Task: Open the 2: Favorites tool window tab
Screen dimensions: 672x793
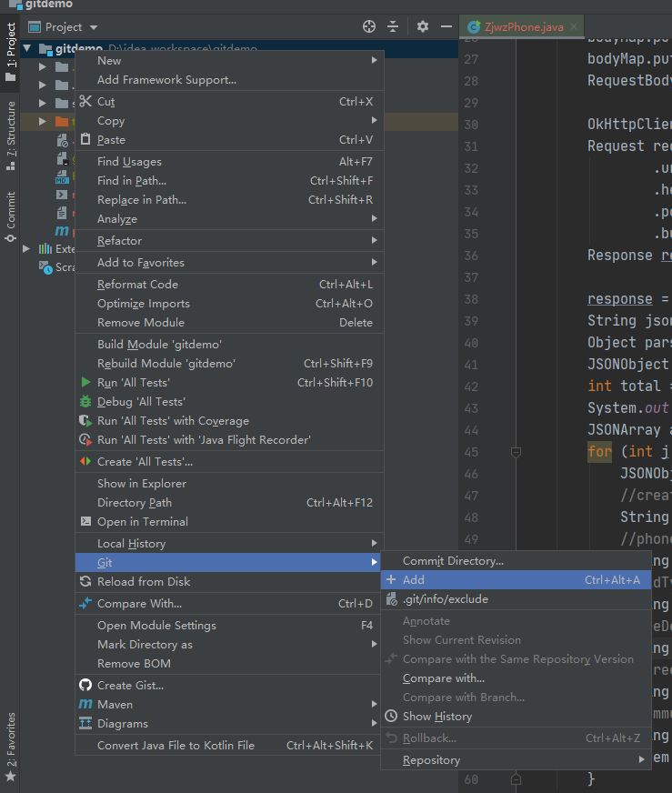Action: click(11, 746)
